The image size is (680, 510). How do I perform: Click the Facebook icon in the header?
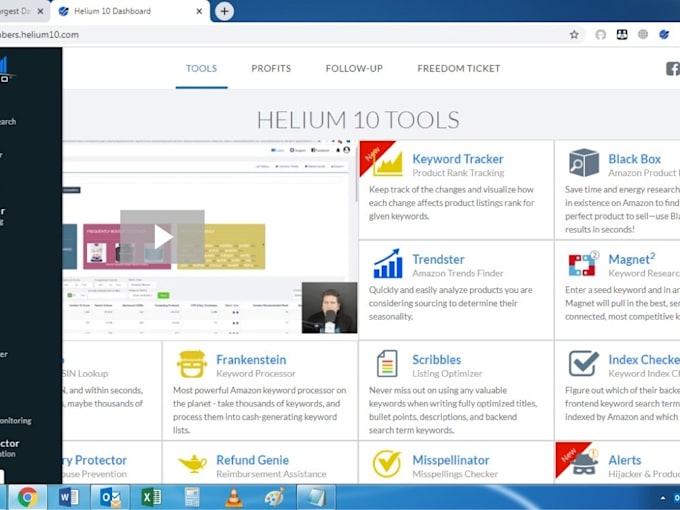[x=673, y=69]
